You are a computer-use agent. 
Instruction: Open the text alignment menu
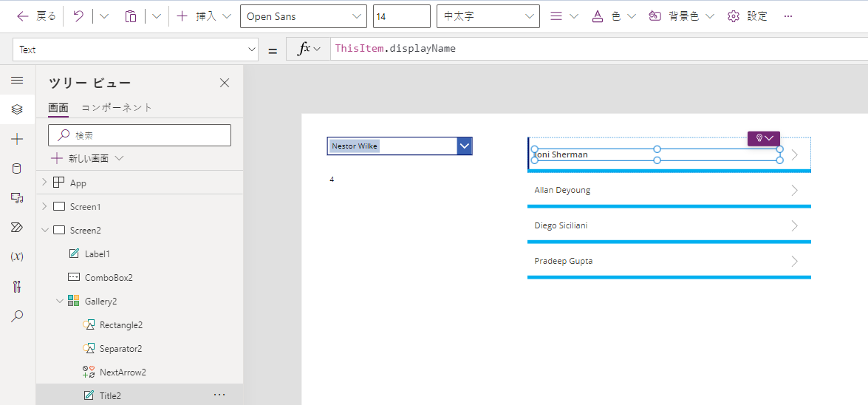[564, 16]
